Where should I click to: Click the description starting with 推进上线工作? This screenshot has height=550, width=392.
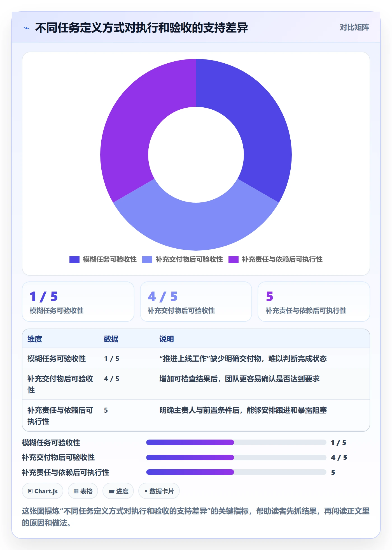point(243,359)
